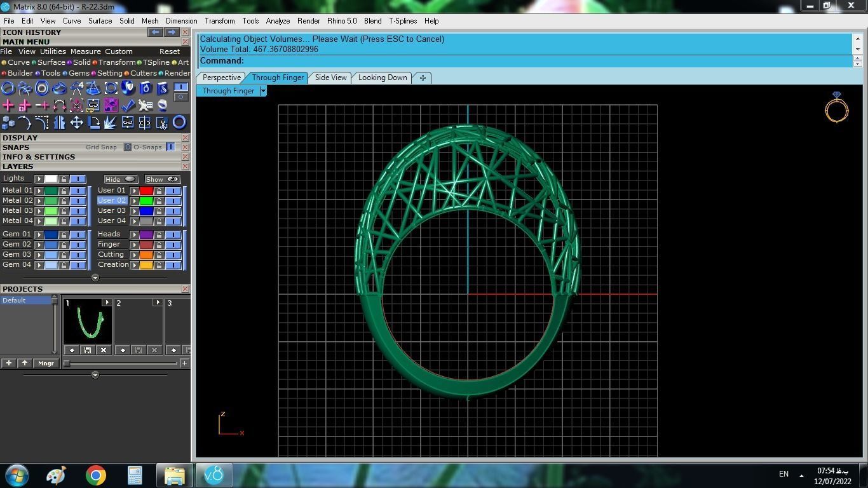Click save icon under project slot 1
Screen dimensions: 868x488
(x=88, y=350)
